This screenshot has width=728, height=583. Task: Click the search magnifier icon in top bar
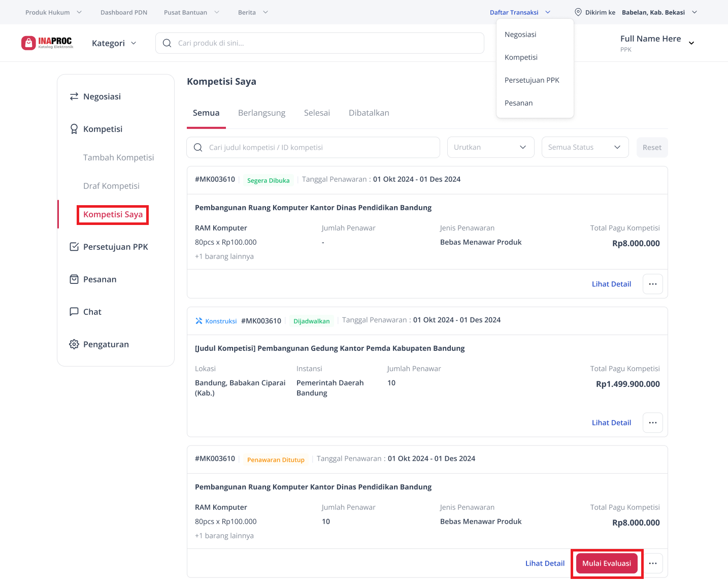167,43
